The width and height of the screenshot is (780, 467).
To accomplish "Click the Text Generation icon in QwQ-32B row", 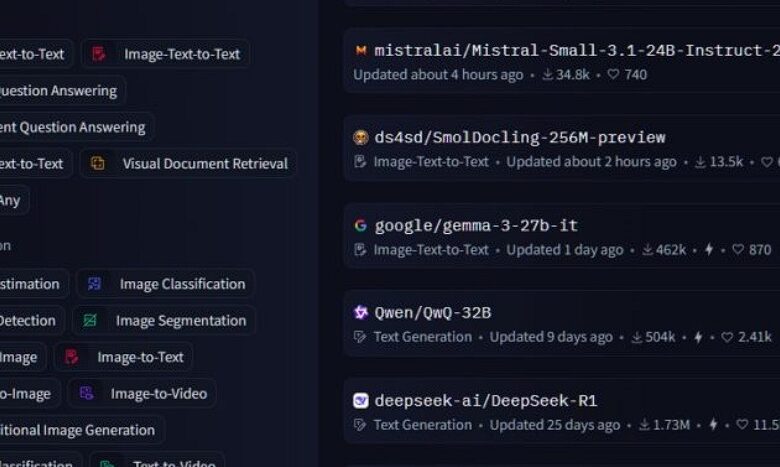I will point(360,337).
